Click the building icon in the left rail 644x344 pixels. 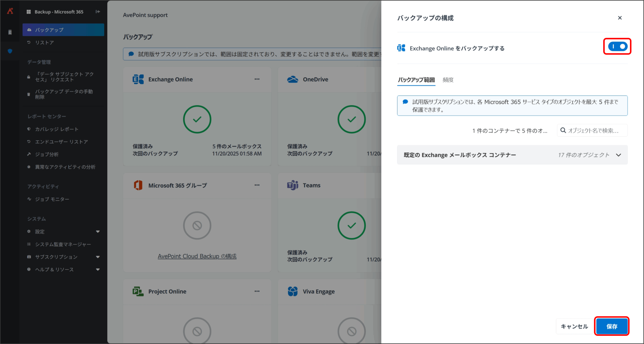(10, 32)
